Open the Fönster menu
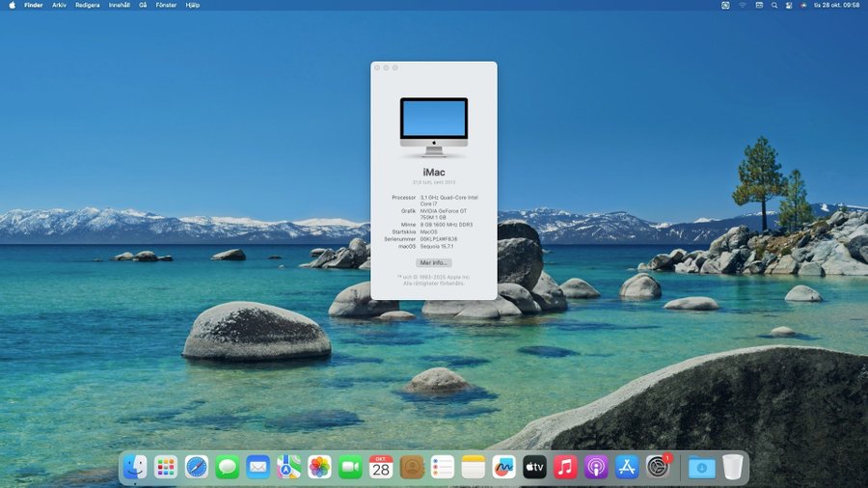This screenshot has height=488, width=868. 166,5
